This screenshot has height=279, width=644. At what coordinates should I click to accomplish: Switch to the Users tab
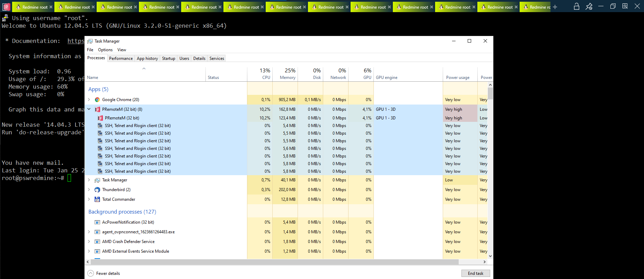tap(184, 58)
